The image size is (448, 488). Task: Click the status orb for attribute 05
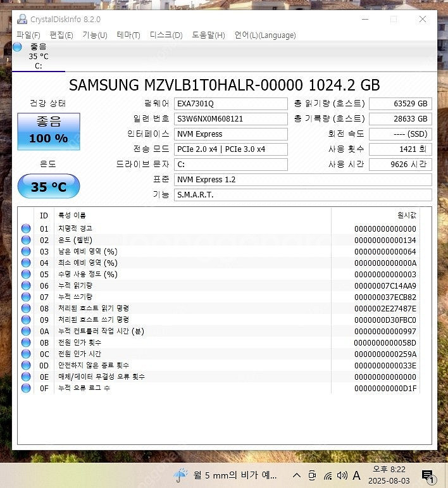(x=26, y=274)
